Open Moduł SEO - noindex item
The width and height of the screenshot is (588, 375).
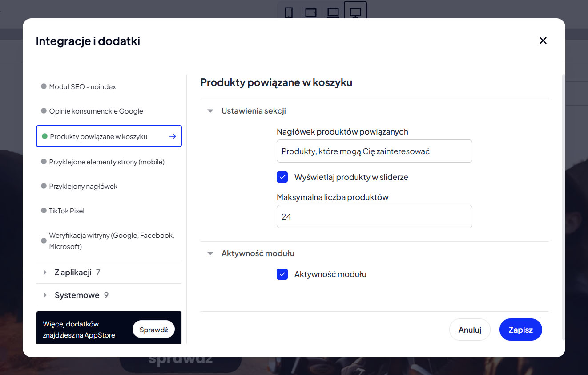tap(83, 87)
